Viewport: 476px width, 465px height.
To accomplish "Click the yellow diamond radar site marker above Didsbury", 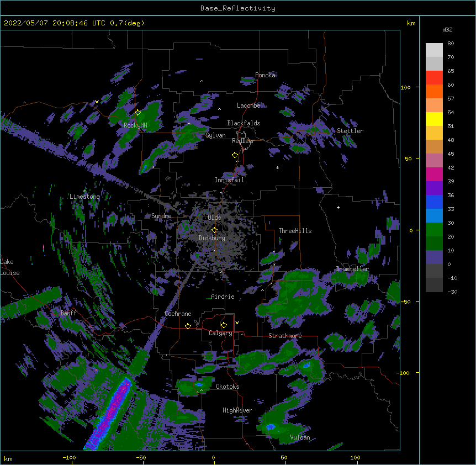I will click(214, 230).
